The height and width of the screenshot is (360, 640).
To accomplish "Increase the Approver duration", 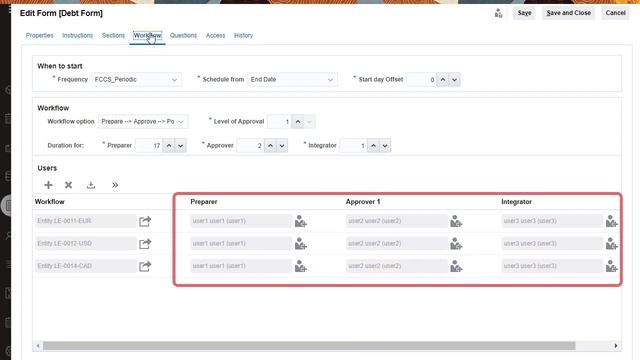I will click(x=270, y=146).
